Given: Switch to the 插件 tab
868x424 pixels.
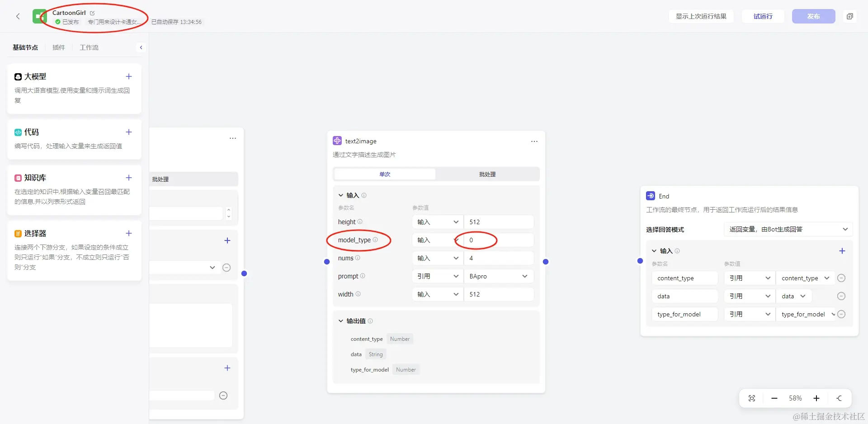Looking at the screenshot, I should point(59,47).
